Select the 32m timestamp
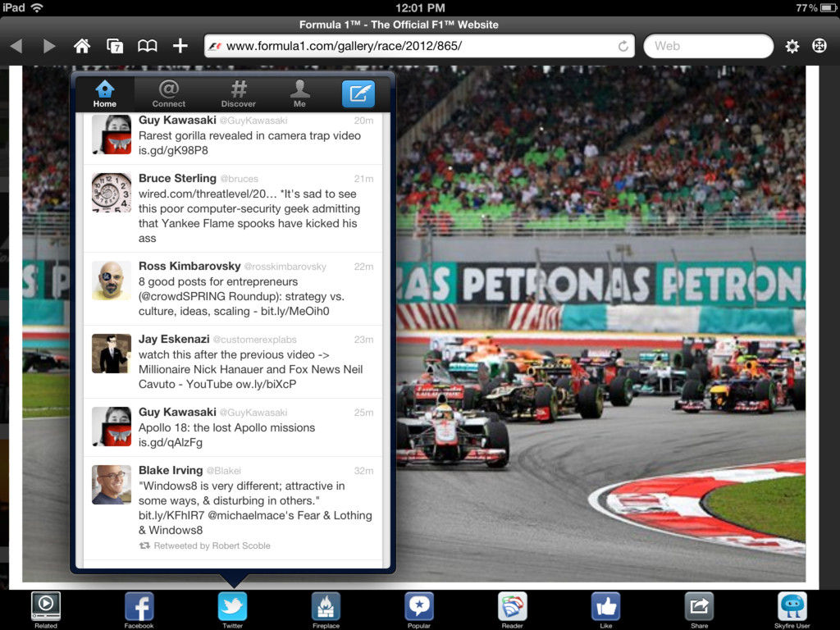This screenshot has width=840, height=630. click(x=363, y=471)
